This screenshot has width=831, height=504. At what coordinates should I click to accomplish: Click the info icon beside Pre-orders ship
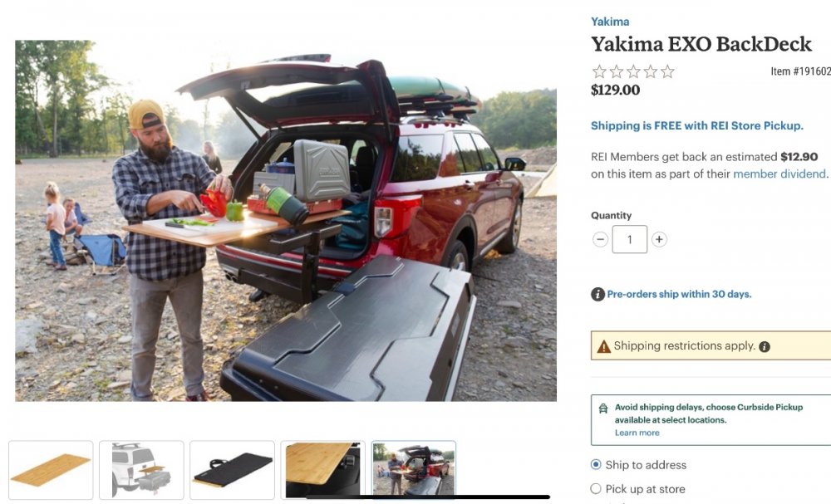click(597, 295)
